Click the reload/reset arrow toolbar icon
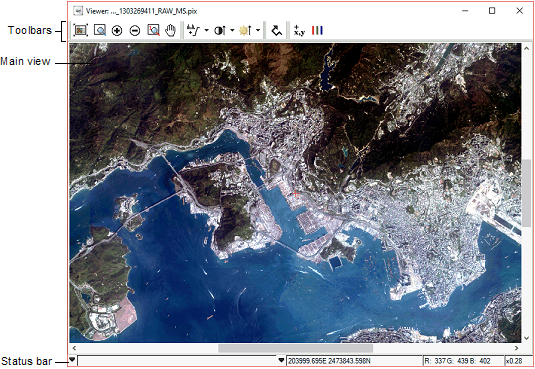Viewport: 535px width, 369px height. (276, 30)
